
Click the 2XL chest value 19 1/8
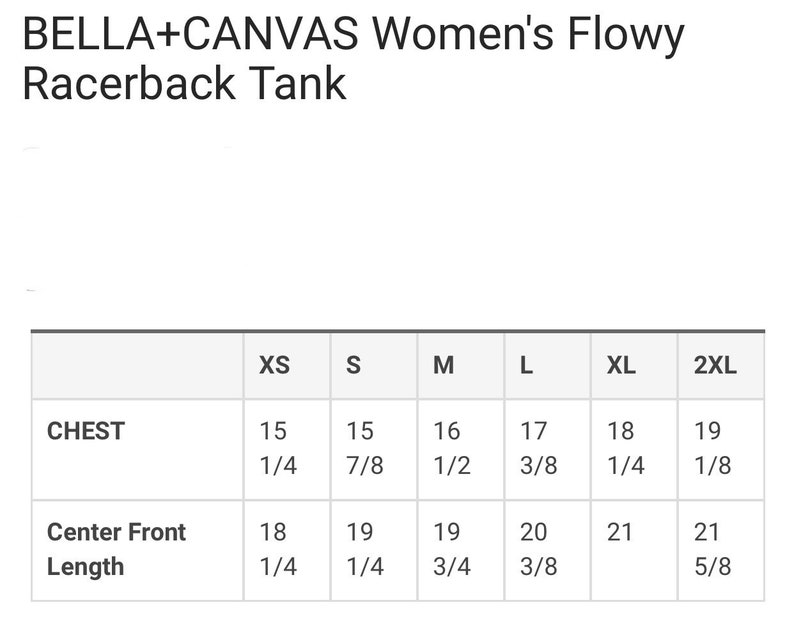712,448
